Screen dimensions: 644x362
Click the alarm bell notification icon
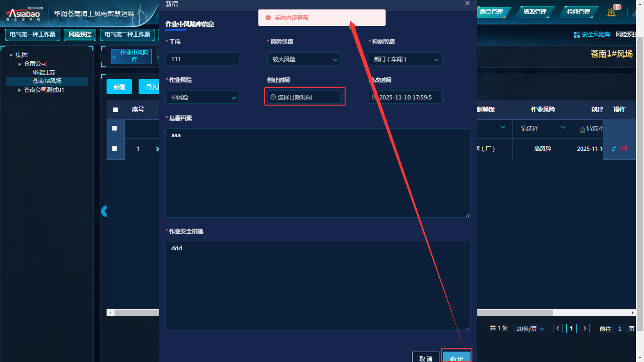(611, 12)
